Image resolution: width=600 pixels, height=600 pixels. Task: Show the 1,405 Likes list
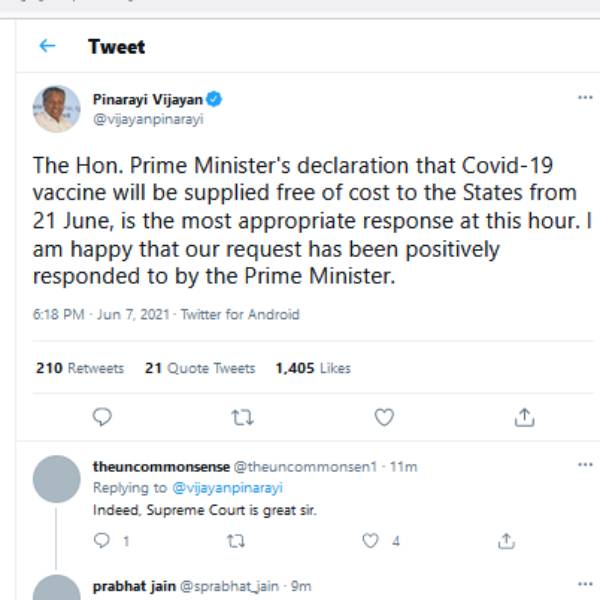[313, 368]
